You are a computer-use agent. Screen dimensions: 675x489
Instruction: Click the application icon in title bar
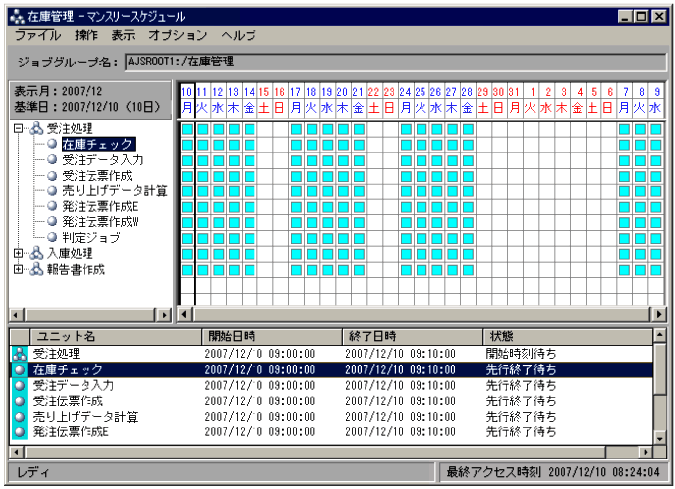tap(17, 17)
